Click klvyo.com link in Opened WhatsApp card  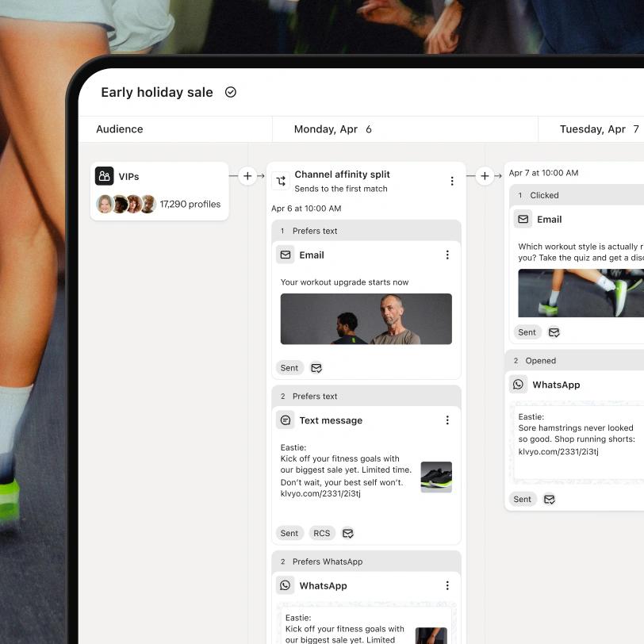558,452
